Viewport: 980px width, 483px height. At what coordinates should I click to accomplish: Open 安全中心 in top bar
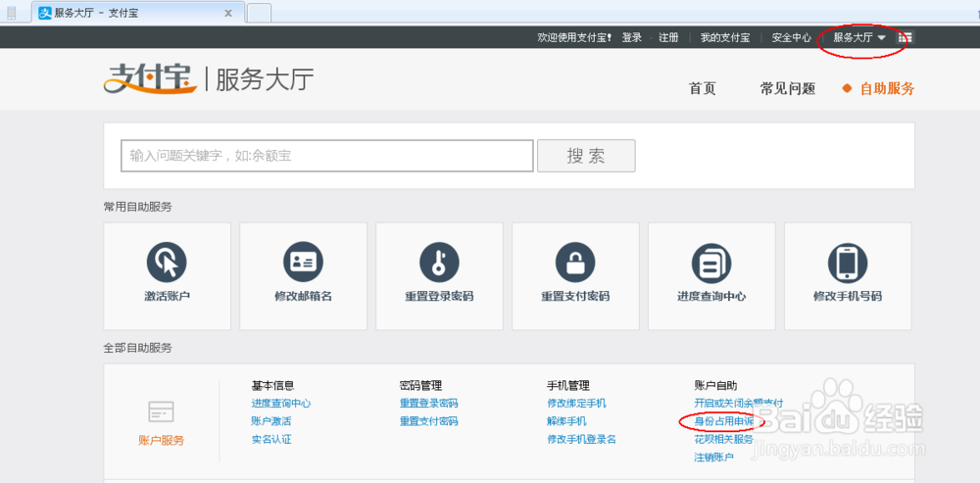tap(791, 37)
